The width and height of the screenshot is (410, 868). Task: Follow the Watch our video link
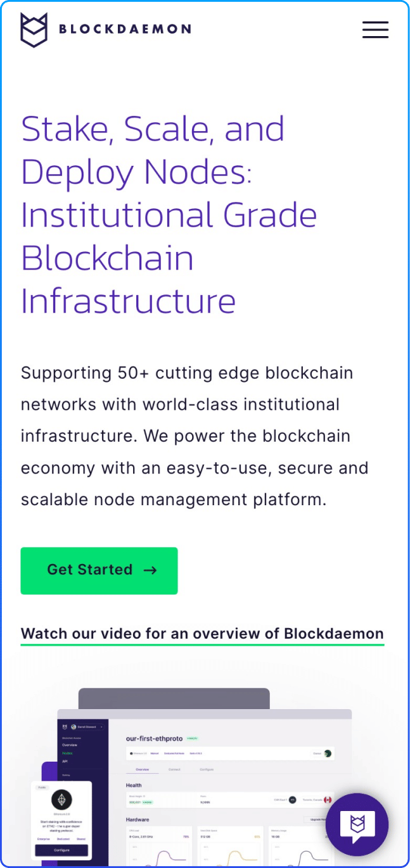[202, 634]
